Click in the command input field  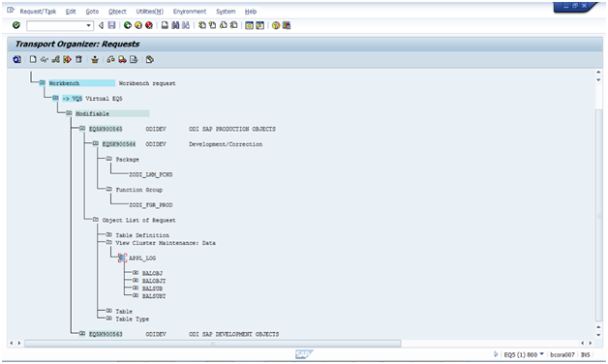pos(56,25)
